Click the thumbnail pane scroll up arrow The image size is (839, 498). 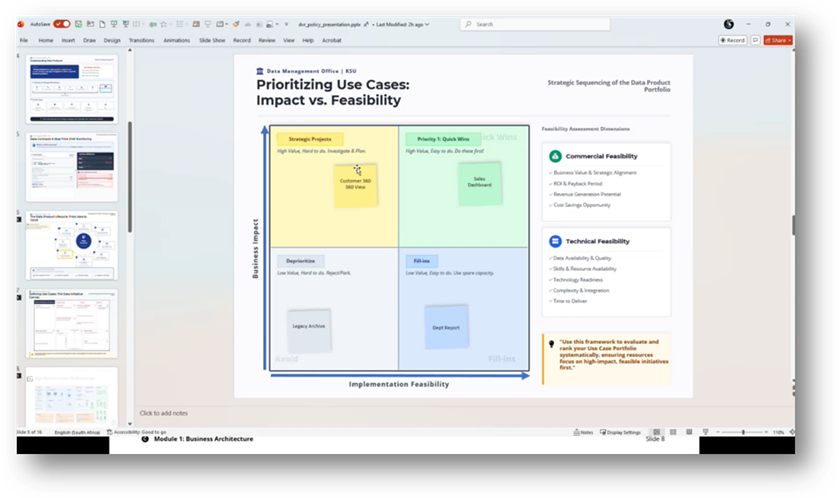pos(129,50)
